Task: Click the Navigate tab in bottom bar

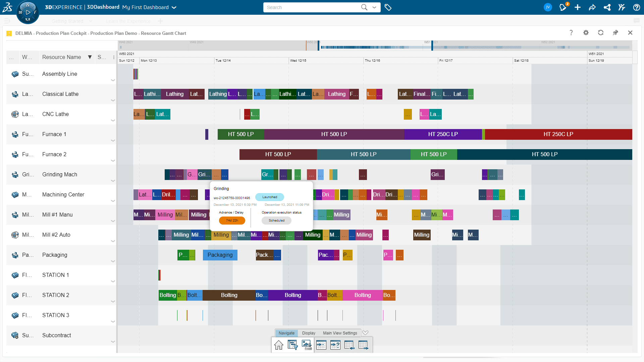Action: point(287,333)
